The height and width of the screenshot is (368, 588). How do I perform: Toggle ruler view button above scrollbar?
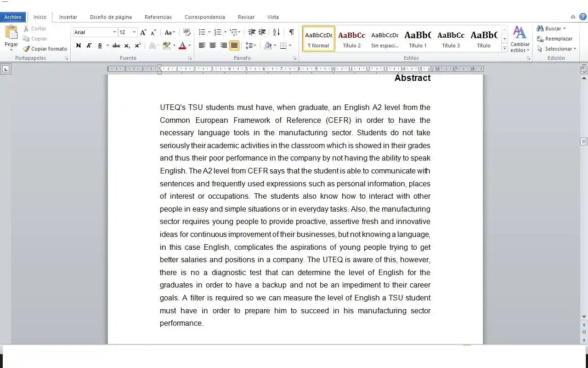(584, 70)
